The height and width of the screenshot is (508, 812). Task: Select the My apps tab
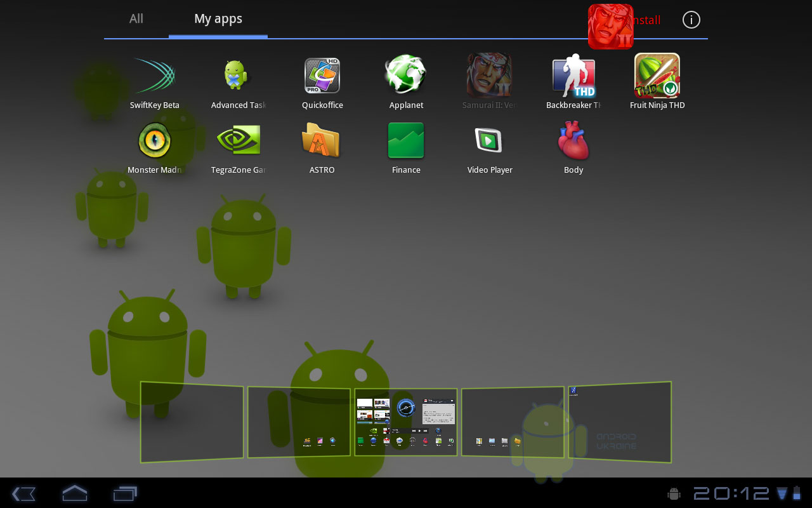click(x=218, y=19)
